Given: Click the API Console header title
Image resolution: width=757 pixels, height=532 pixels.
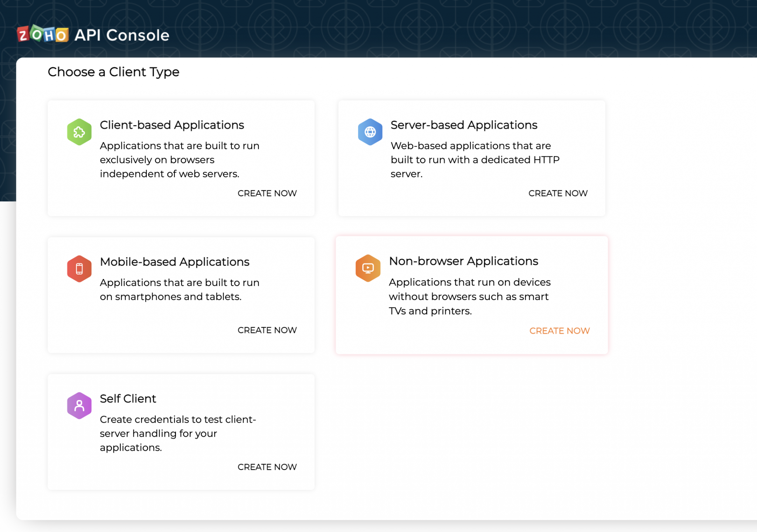Looking at the screenshot, I should point(121,34).
